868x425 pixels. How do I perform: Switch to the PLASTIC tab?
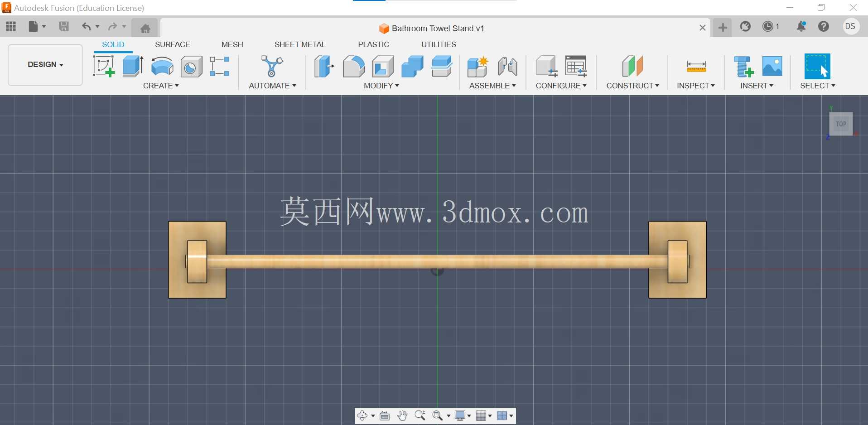click(x=374, y=44)
